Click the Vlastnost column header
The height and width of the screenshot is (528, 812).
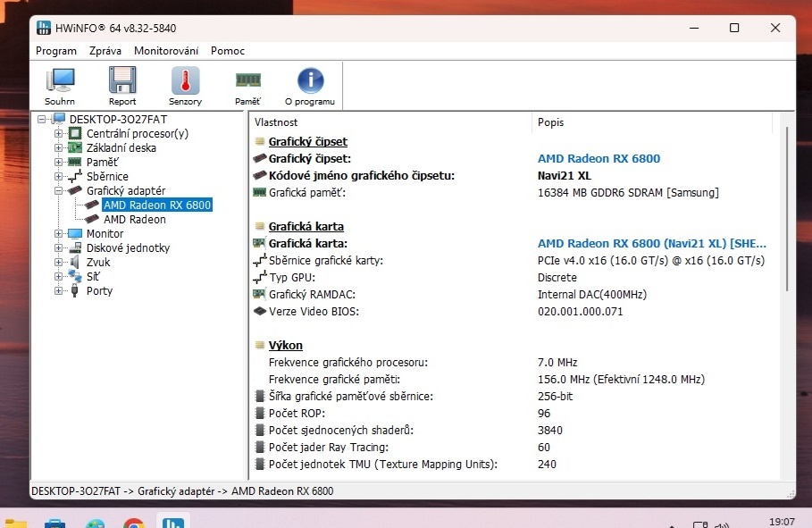(x=276, y=122)
